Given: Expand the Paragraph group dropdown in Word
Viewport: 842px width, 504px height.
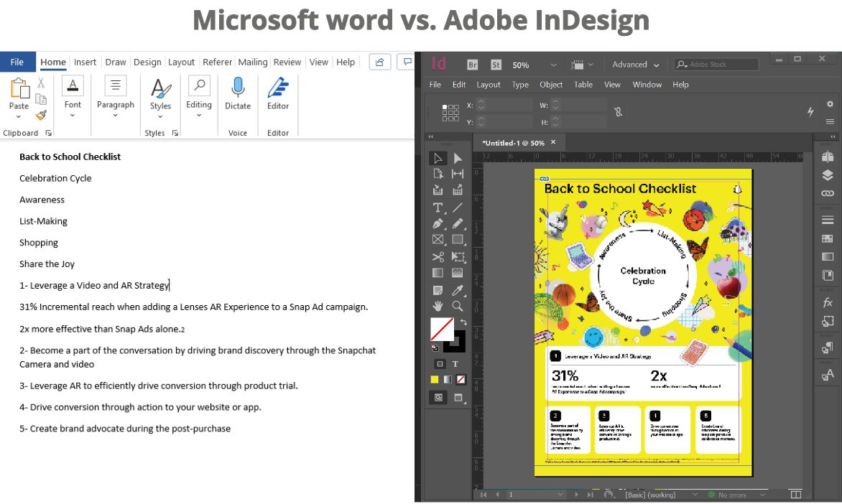Looking at the screenshot, I should pos(116,115).
